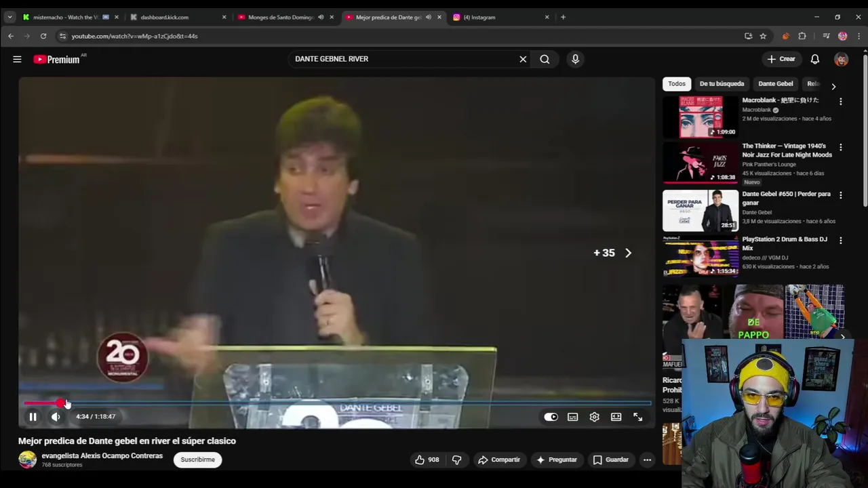
Task: Click the address bar URL
Action: tap(134, 36)
